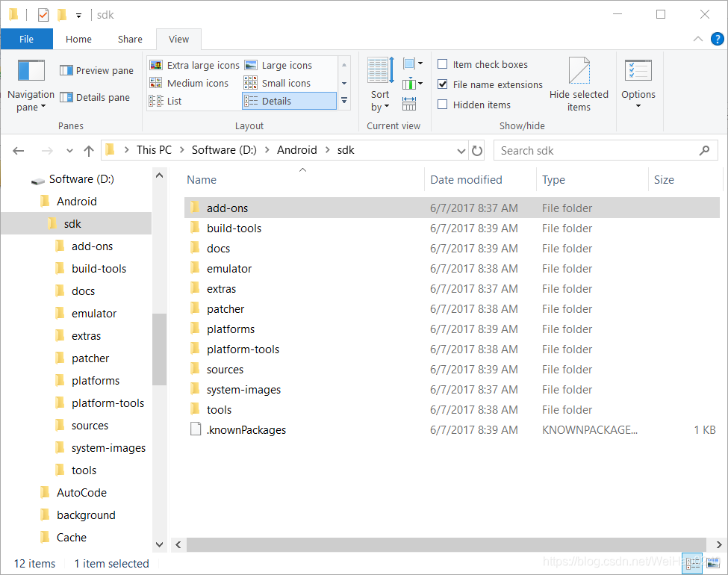Click the New folder quick access icon
Viewport: 728px width, 575px height.
(62, 15)
